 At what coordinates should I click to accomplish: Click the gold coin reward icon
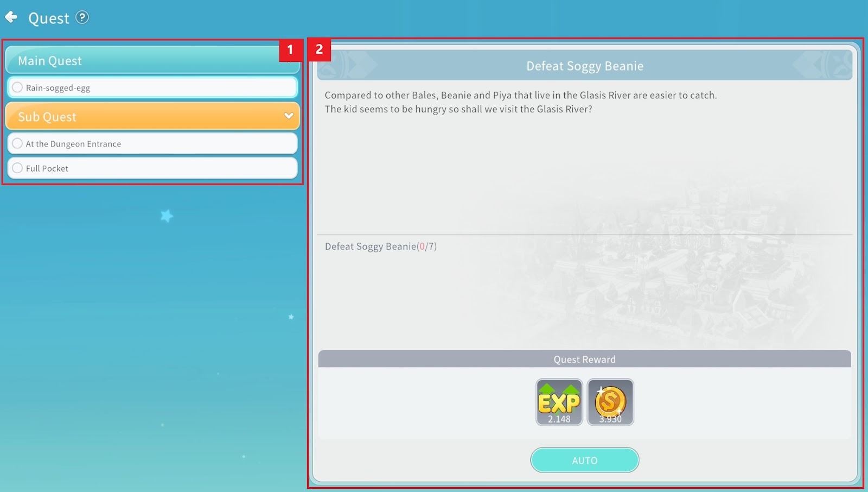click(x=610, y=402)
